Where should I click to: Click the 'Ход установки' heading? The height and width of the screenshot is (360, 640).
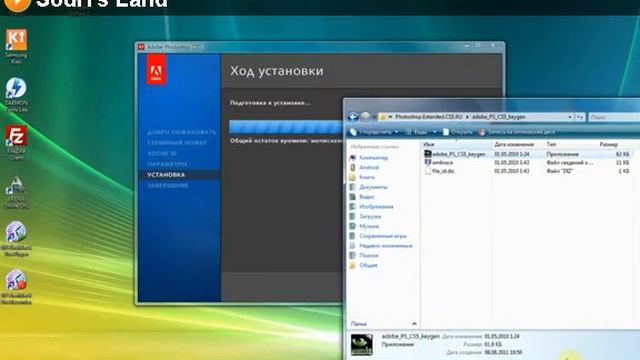tap(276, 71)
